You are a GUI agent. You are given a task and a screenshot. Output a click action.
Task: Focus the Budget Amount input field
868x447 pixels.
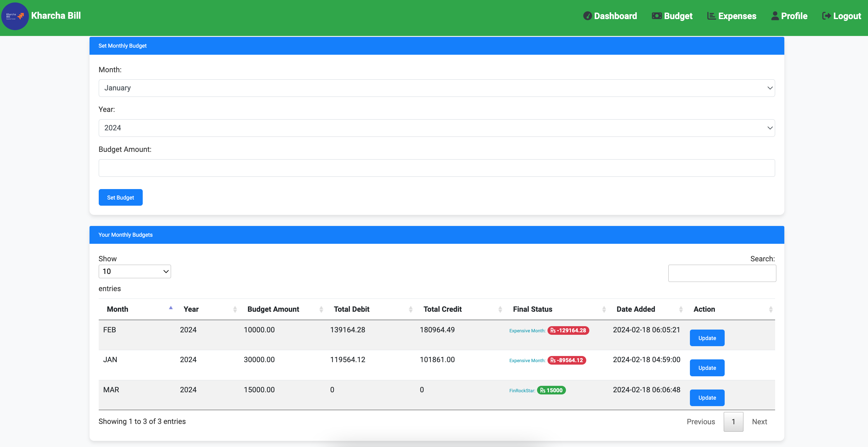tap(436, 168)
